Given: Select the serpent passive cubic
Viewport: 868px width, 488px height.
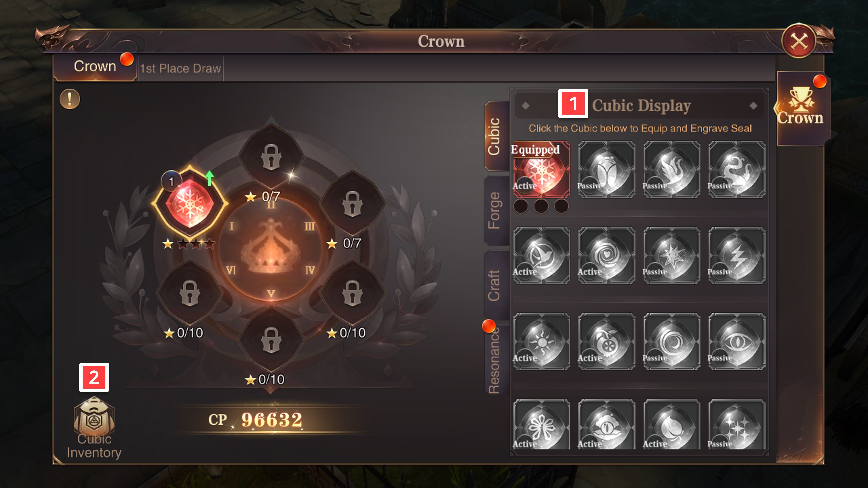Looking at the screenshot, I should tap(736, 170).
